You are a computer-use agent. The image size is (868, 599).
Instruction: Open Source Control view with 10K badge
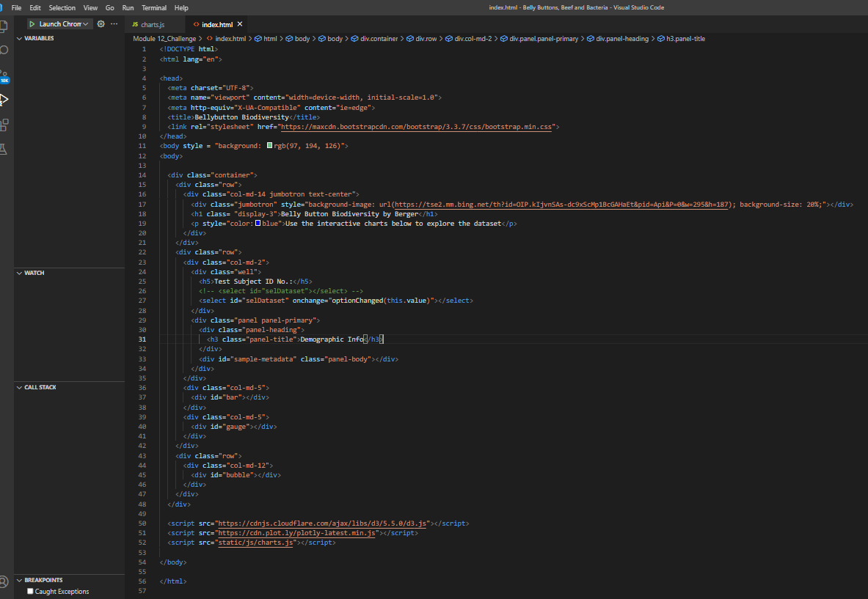4,76
